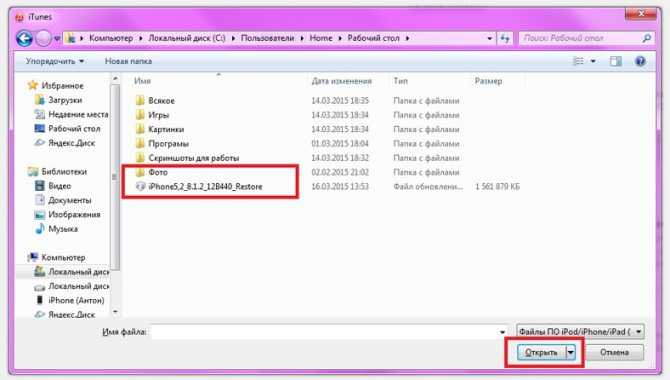Click the Имя файла input field

329,332
